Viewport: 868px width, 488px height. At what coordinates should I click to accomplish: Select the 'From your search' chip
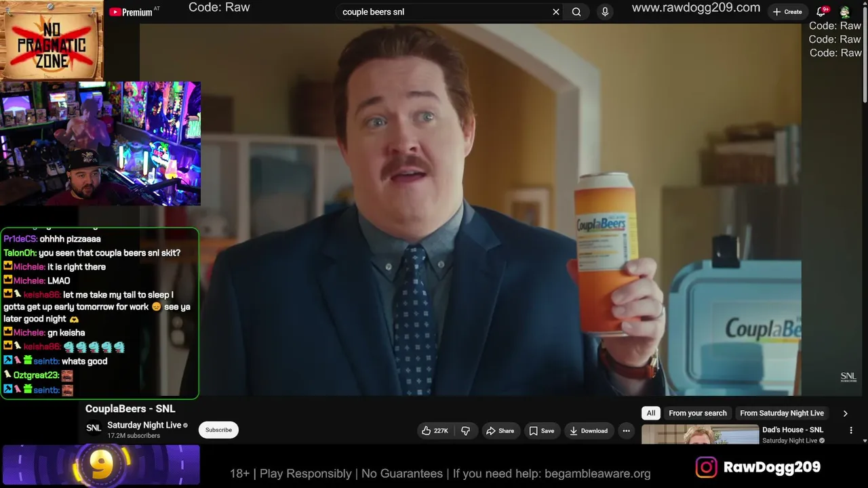pos(697,413)
